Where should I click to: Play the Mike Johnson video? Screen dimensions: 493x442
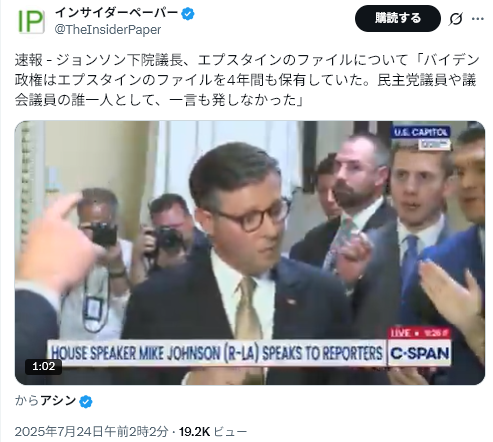click(250, 253)
